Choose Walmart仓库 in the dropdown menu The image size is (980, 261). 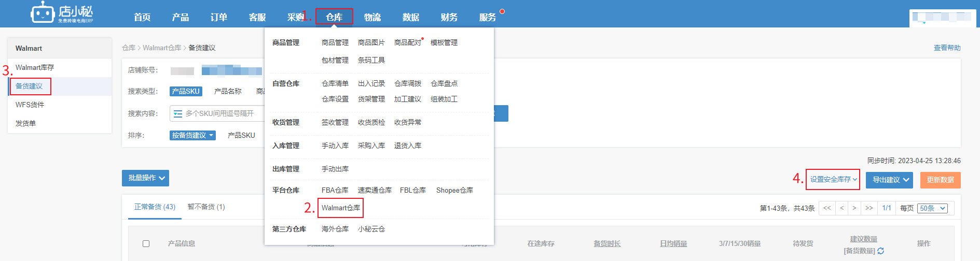341,208
